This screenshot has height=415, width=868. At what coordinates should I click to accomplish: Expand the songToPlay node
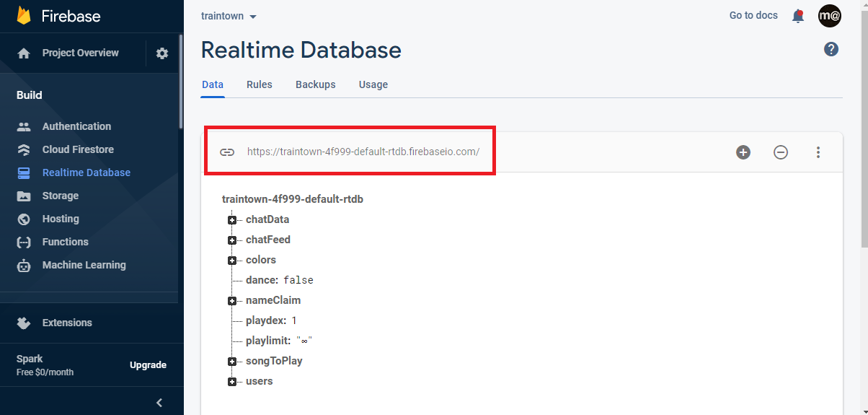coord(232,362)
